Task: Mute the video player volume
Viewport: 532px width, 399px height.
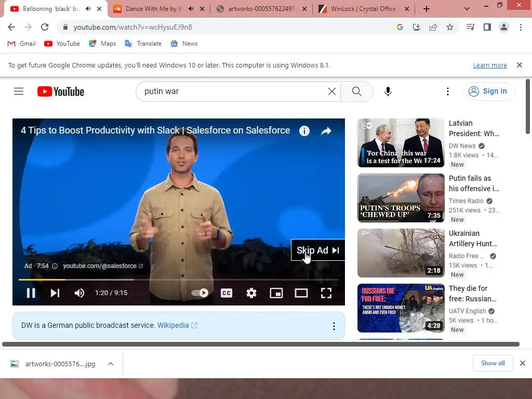Action: pos(79,293)
